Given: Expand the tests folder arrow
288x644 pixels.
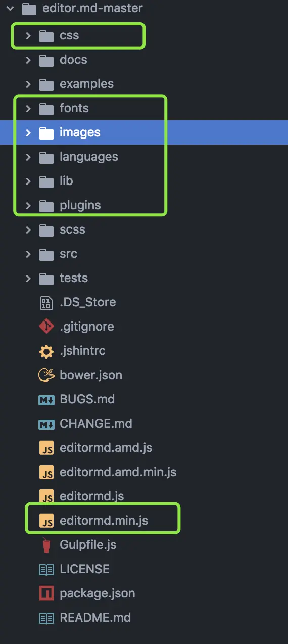Looking at the screenshot, I should point(28,278).
